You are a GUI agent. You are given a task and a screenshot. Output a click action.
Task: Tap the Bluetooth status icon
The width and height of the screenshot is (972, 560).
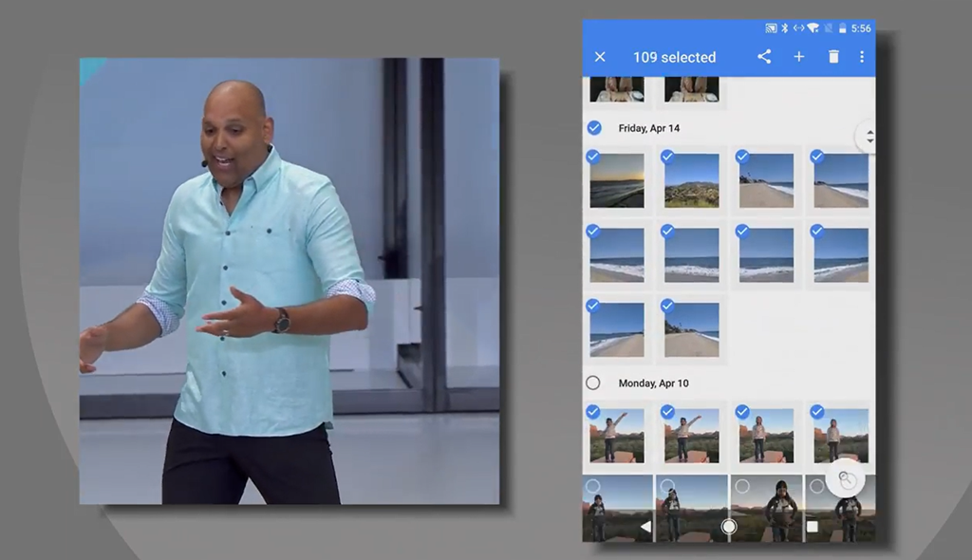click(784, 28)
